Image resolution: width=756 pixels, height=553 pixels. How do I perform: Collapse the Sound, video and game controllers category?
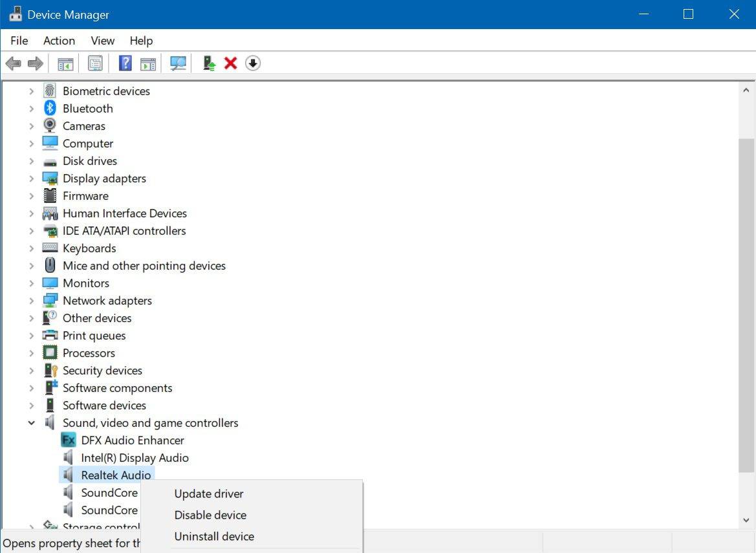(32, 422)
